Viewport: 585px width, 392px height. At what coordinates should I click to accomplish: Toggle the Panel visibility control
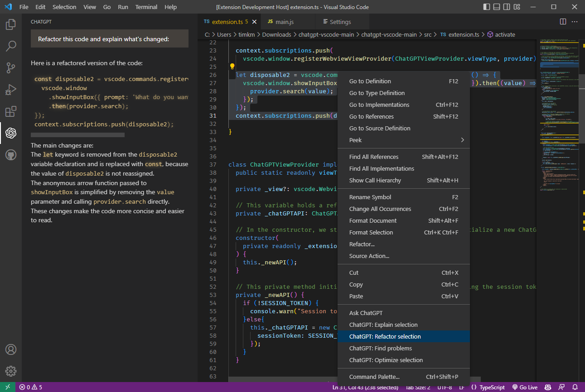[x=497, y=6]
